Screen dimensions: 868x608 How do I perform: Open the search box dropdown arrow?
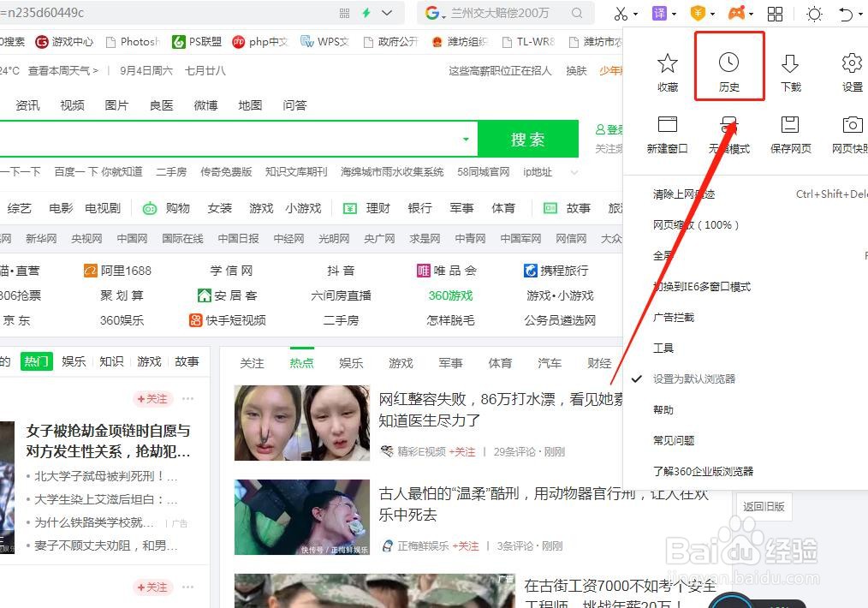click(465, 139)
